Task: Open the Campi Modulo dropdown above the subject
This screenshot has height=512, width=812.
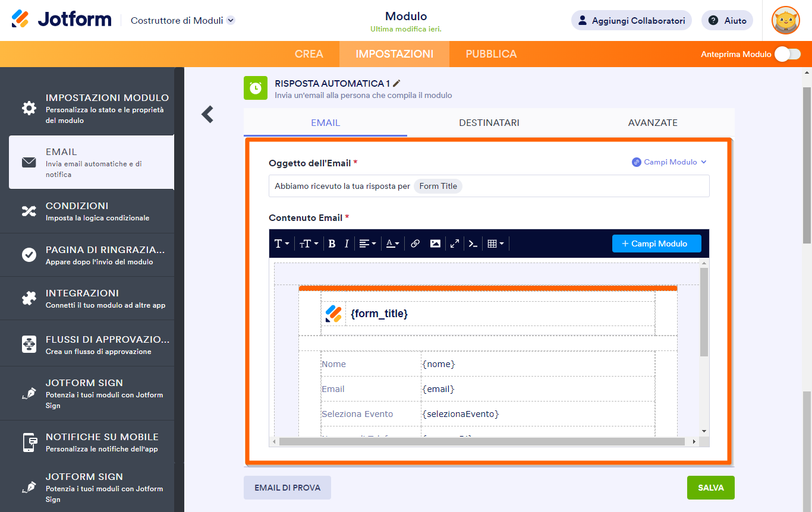Action: [x=669, y=162]
